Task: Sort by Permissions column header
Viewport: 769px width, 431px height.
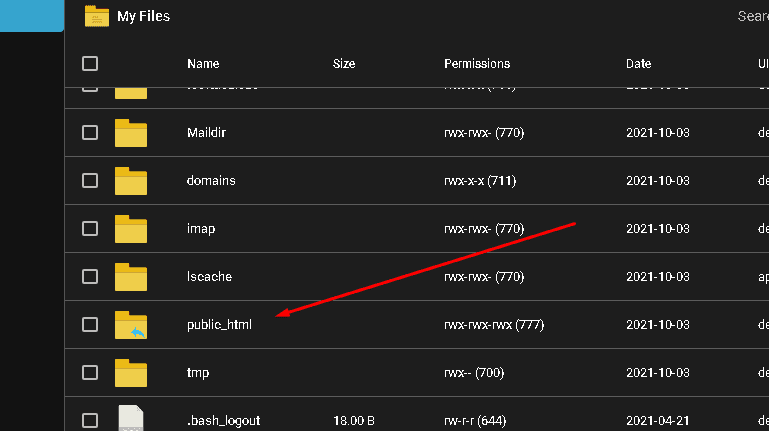Action: (477, 64)
